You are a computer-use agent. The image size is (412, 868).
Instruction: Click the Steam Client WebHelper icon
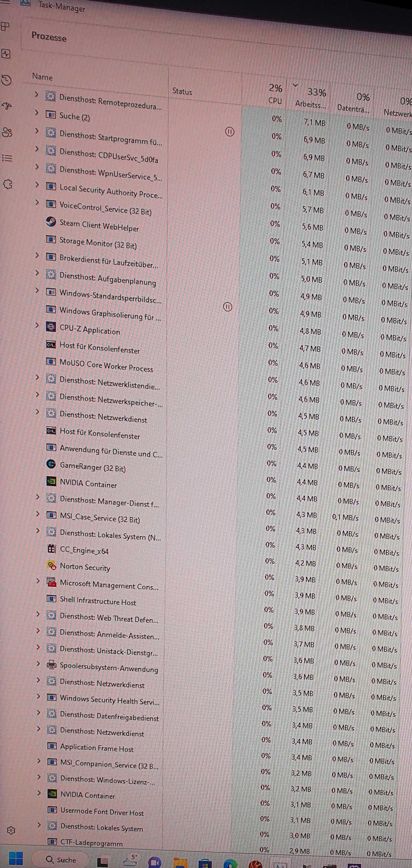(x=51, y=221)
